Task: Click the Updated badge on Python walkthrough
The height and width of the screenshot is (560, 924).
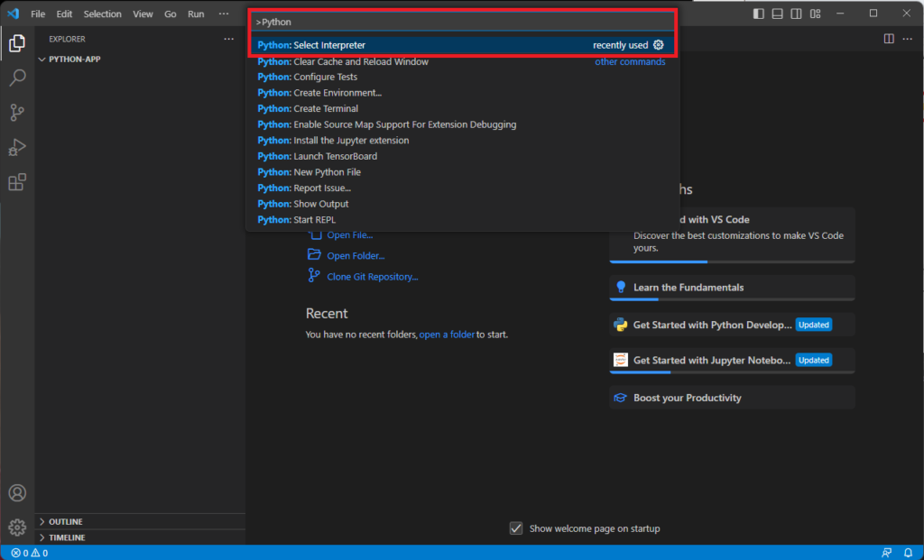Action: (813, 325)
